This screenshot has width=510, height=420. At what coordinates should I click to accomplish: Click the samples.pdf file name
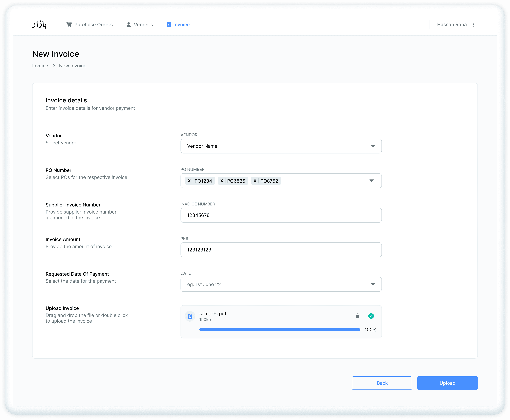click(213, 314)
